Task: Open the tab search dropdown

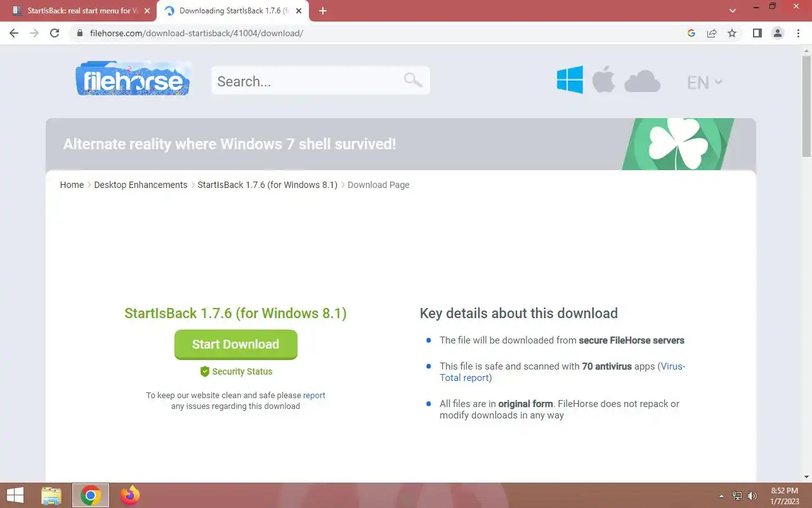Action: 733,11
